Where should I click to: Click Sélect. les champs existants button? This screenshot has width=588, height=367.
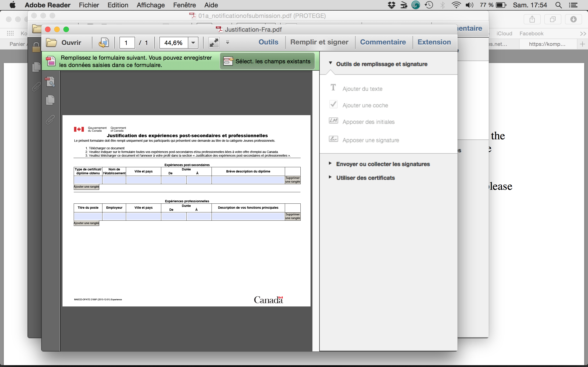[x=267, y=61]
